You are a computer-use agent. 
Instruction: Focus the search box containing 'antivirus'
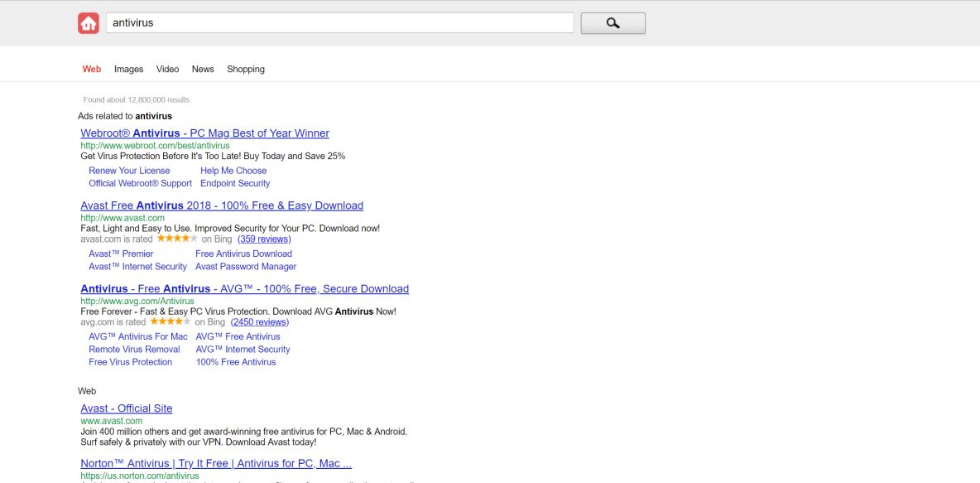click(x=339, y=23)
